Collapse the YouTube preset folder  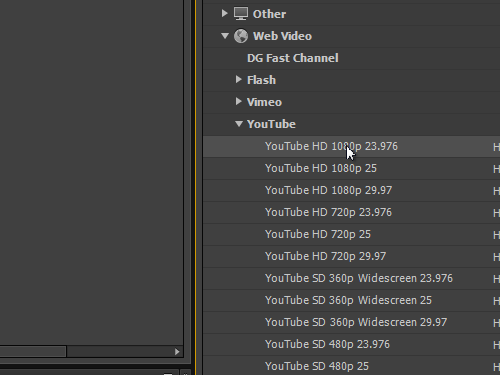(x=239, y=124)
